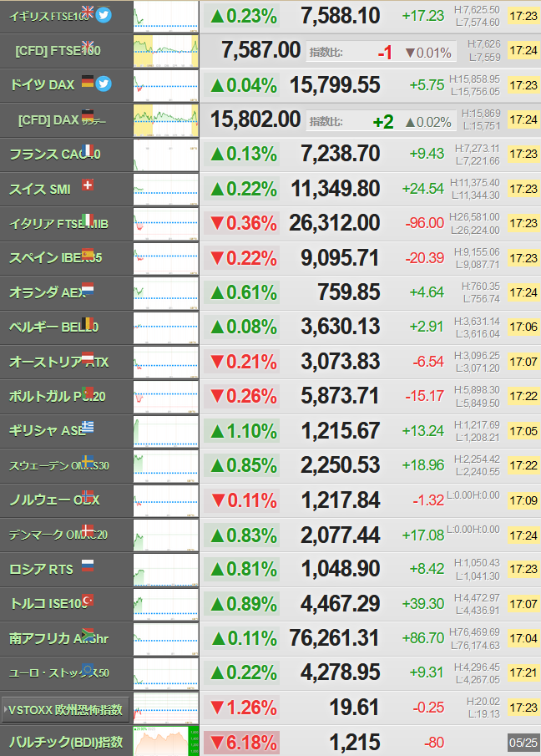Click the UK flag on [CFD] FTSE100 row
Viewport: 541px width, 756px height.
[x=88, y=47]
